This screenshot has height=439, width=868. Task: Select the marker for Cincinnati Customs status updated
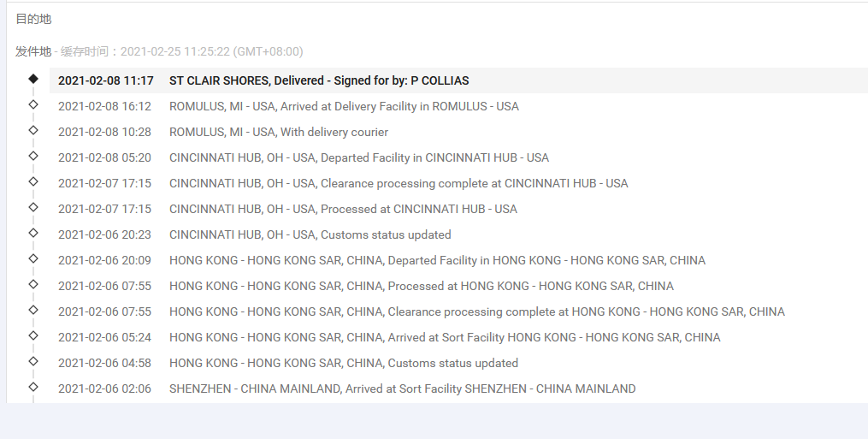(x=33, y=233)
